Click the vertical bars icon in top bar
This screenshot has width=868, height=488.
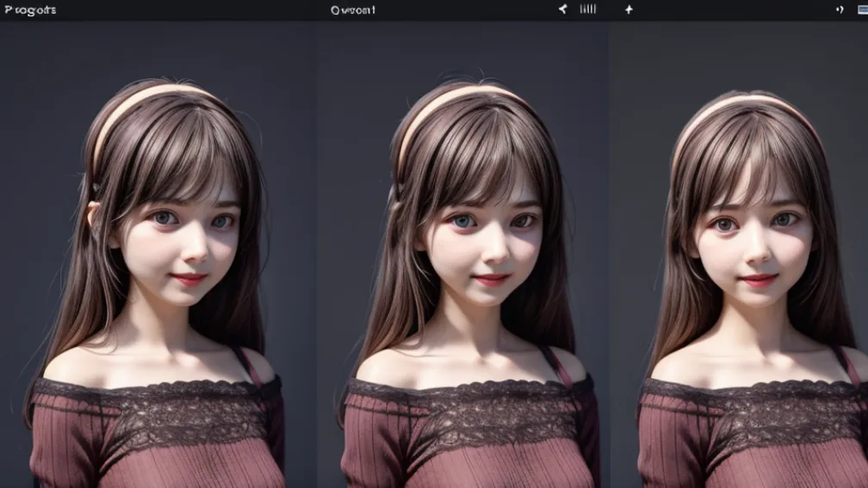588,9
